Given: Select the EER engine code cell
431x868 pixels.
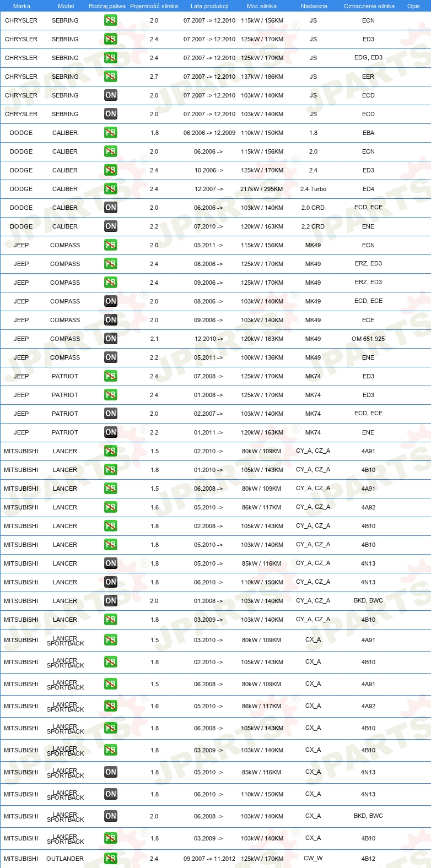Looking at the screenshot, I should pyautogui.click(x=368, y=77).
